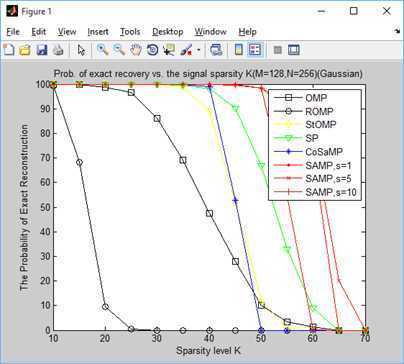Click the plot title text about exact recovery

pos(208,74)
